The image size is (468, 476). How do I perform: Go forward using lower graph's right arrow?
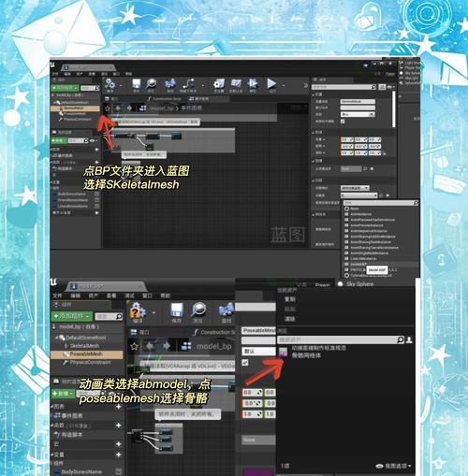(x=167, y=346)
